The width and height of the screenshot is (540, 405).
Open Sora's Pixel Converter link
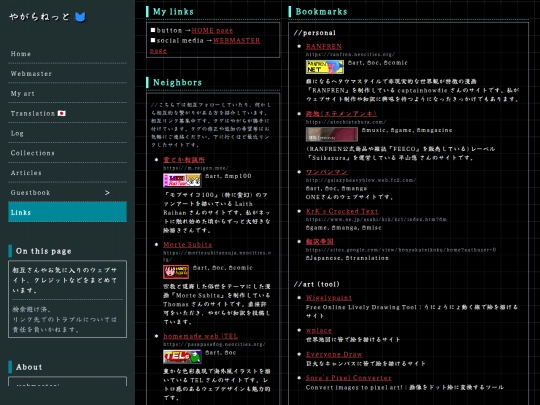349,378
